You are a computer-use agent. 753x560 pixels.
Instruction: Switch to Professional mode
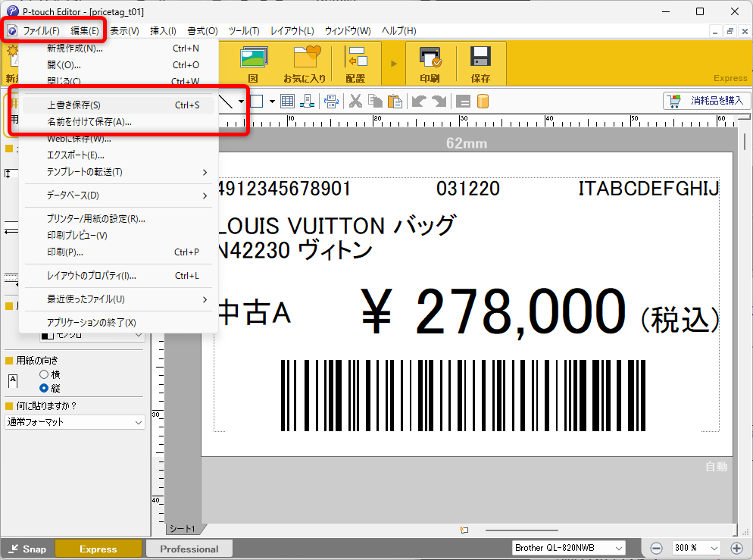coord(189,549)
